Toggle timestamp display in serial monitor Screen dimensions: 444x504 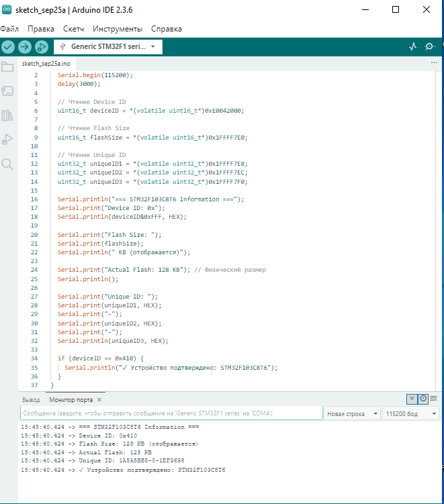423,399
